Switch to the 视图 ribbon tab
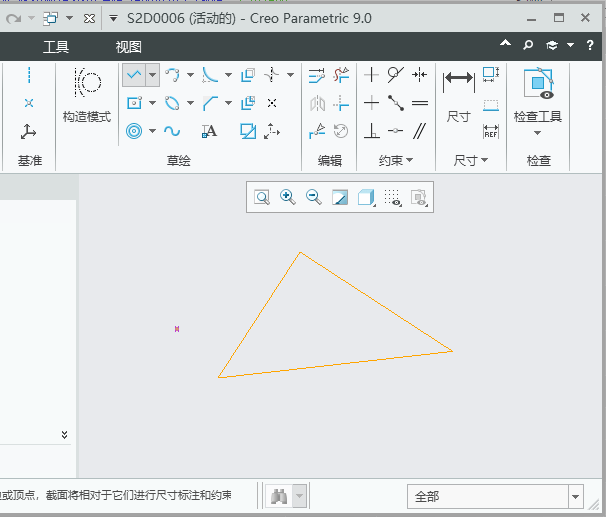 click(x=129, y=47)
